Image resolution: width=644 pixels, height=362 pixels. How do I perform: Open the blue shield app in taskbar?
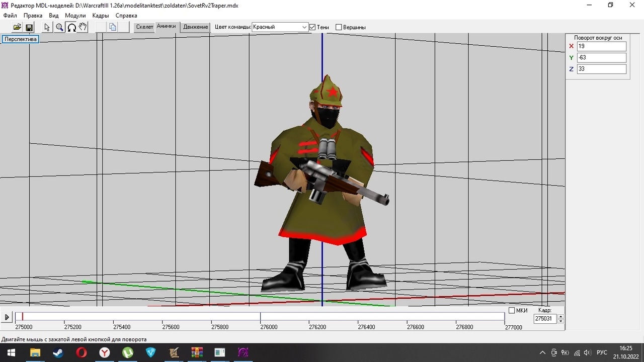pyautogui.click(x=150, y=352)
